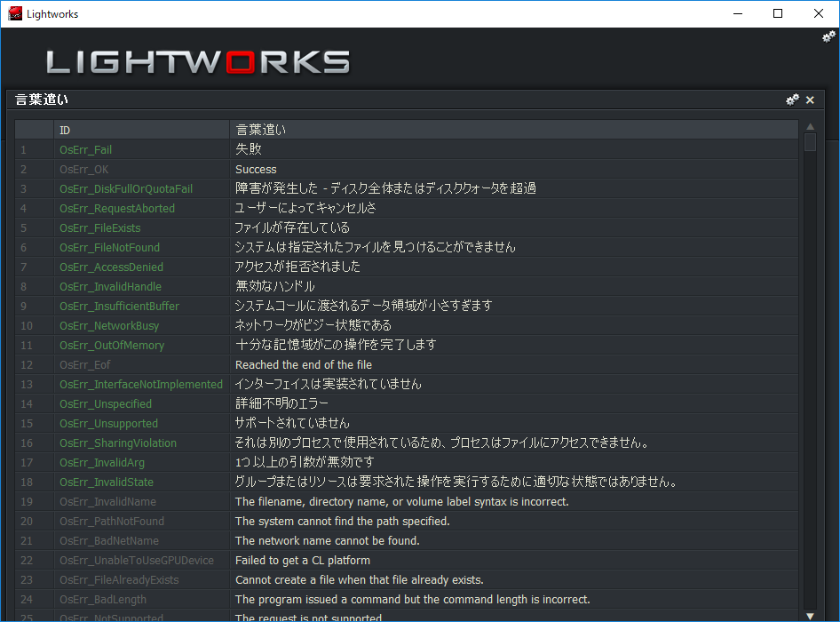Select the OsErr_Fail ID cell
Viewport: 840px width, 622px height.
point(141,149)
